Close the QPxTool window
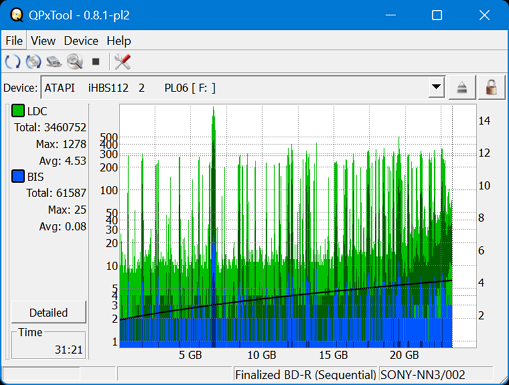This screenshot has width=509, height=385. click(x=484, y=15)
